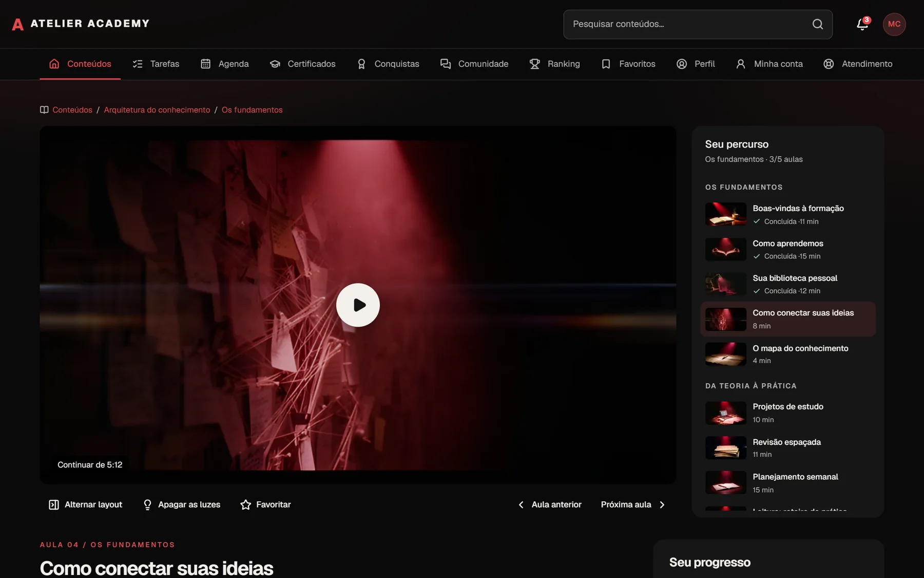The width and height of the screenshot is (924, 578).
Task: Favorite the lesson with the star icon
Action: [x=246, y=505]
